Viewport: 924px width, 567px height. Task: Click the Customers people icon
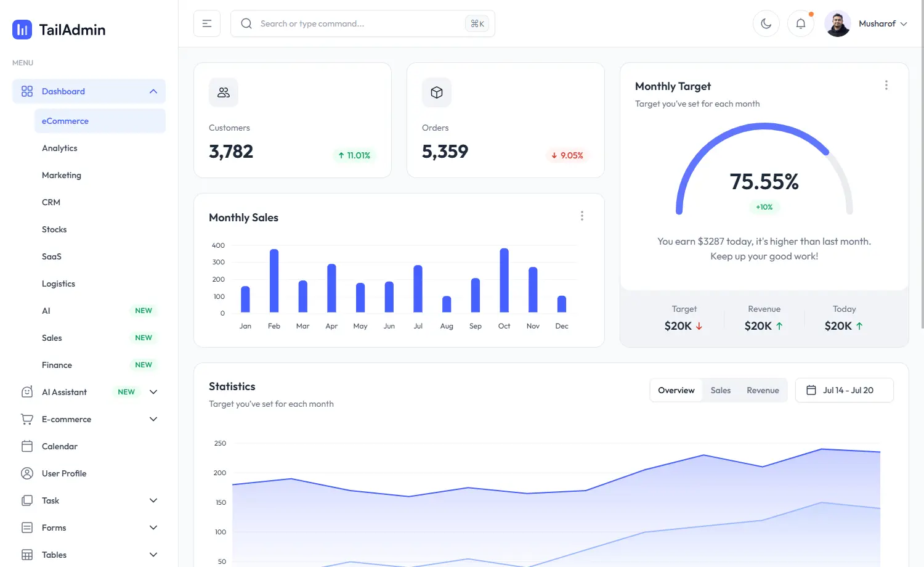(x=224, y=92)
